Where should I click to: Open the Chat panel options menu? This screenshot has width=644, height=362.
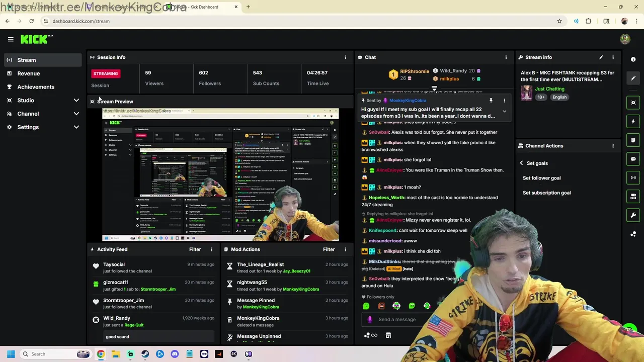[506, 57]
